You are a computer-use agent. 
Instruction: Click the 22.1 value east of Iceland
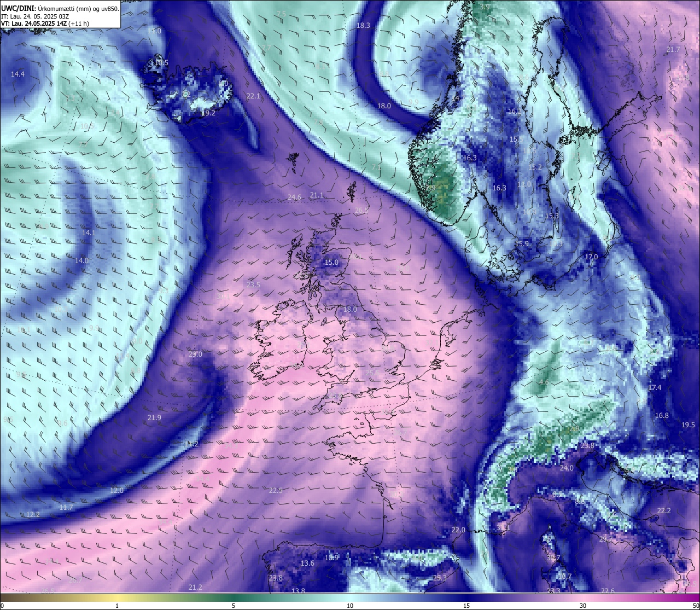coord(253,96)
